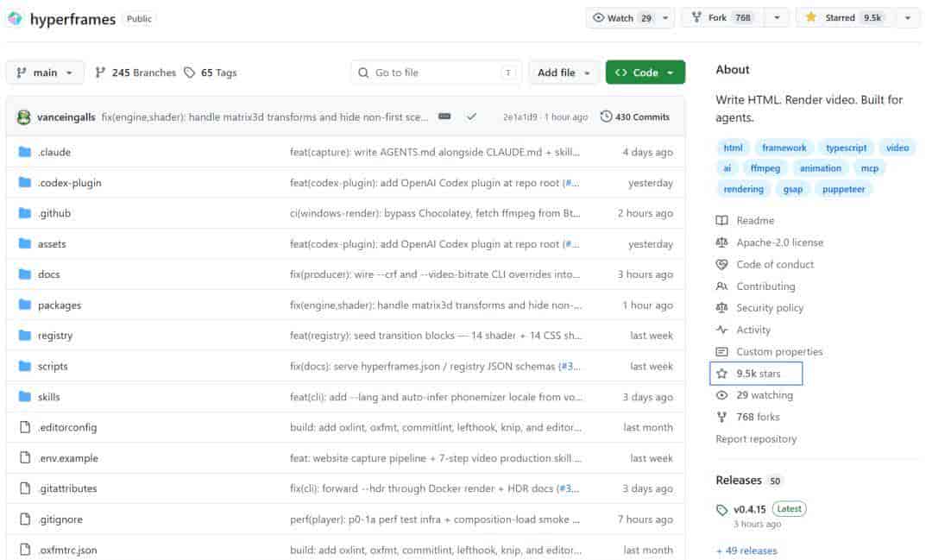Image resolution: width=932 pixels, height=560 pixels.
Task: Click the hyperframes repository logo icon
Action: 15,18
